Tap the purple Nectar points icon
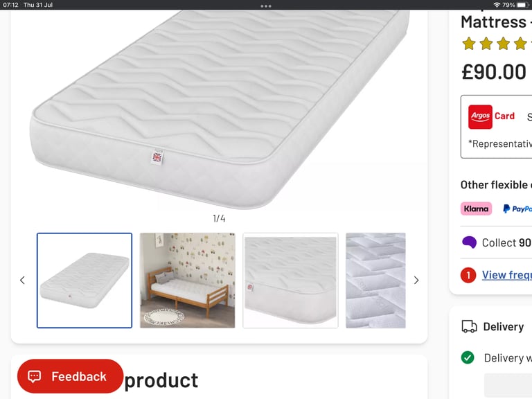The image size is (532, 399). (x=469, y=242)
